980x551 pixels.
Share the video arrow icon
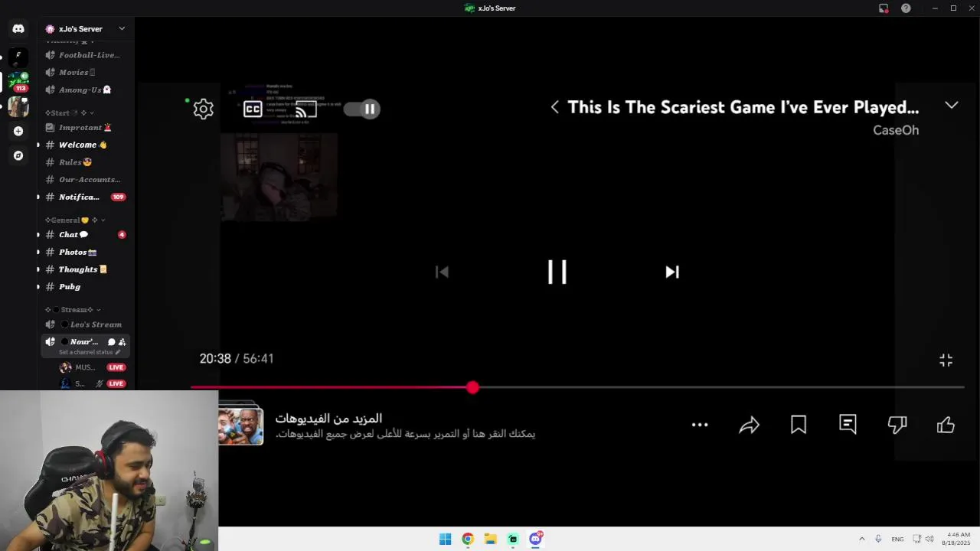click(749, 425)
